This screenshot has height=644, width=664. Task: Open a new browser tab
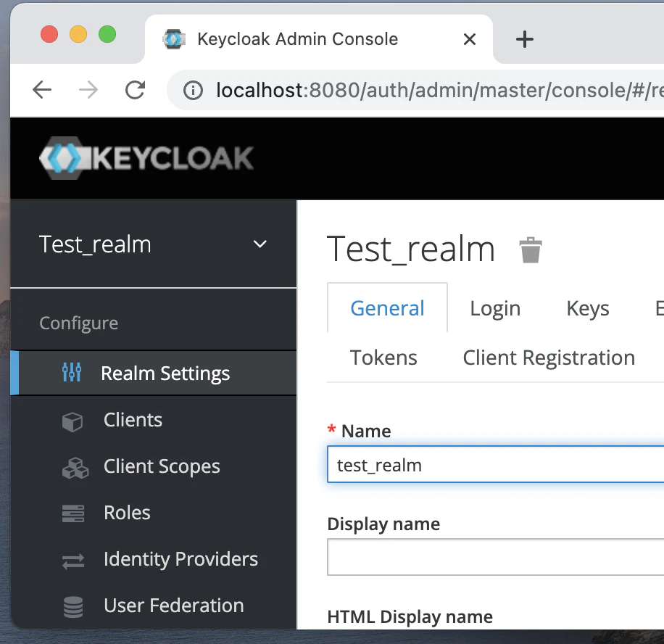pyautogui.click(x=524, y=39)
